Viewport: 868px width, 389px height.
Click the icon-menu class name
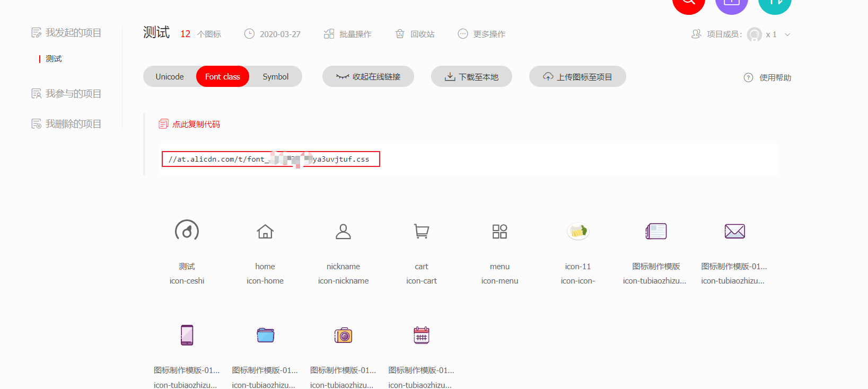(499, 281)
